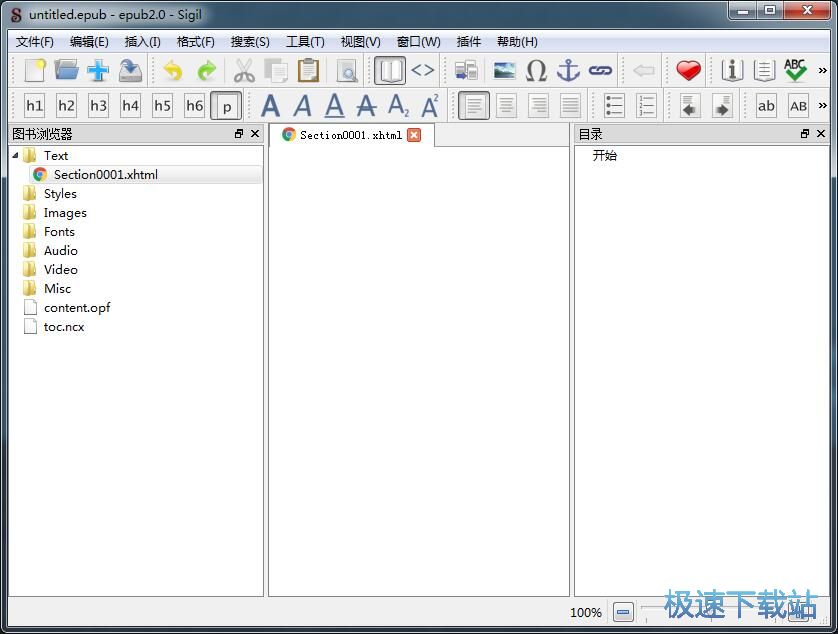The height and width of the screenshot is (634, 838).
Task: Click the red heart Donate icon
Action: pyautogui.click(x=688, y=70)
